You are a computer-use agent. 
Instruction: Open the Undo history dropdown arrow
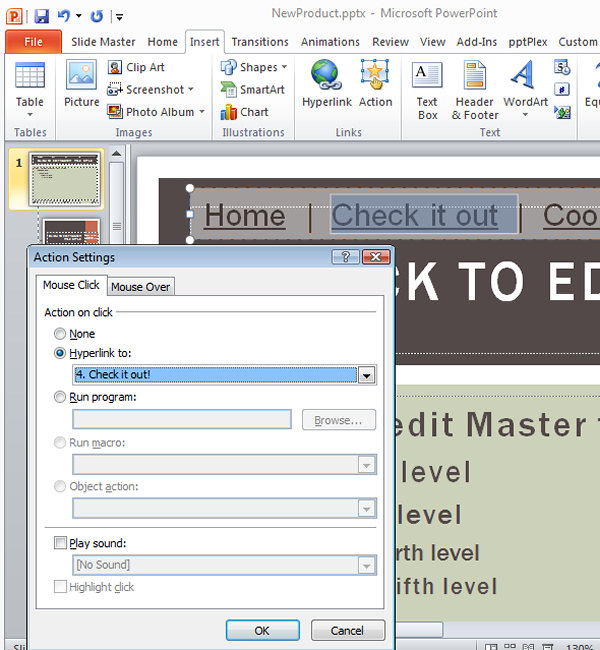[x=79, y=17]
